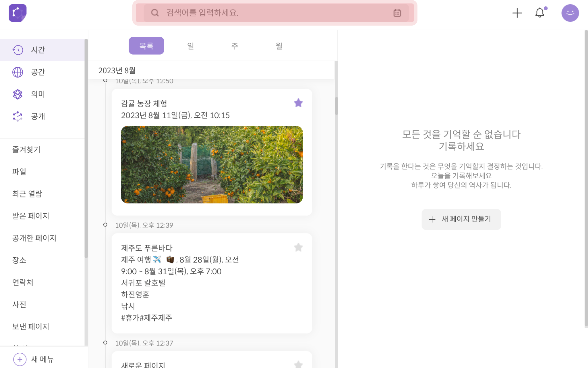The width and height of the screenshot is (588, 368).
Task: Favorite the 새로운 페이지 star
Action: [x=298, y=365]
